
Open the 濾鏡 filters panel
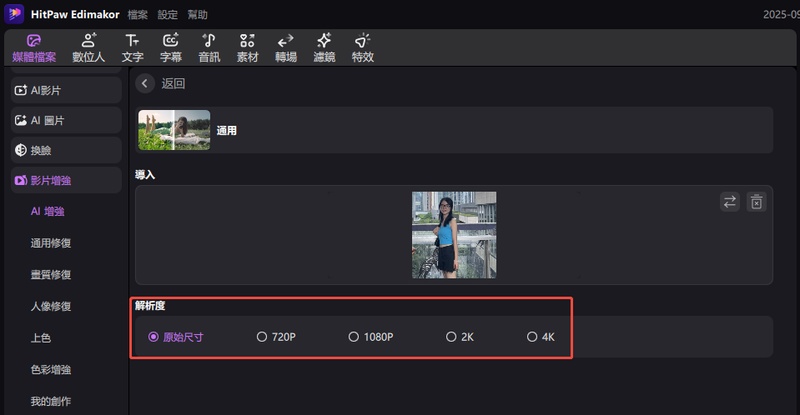[324, 47]
